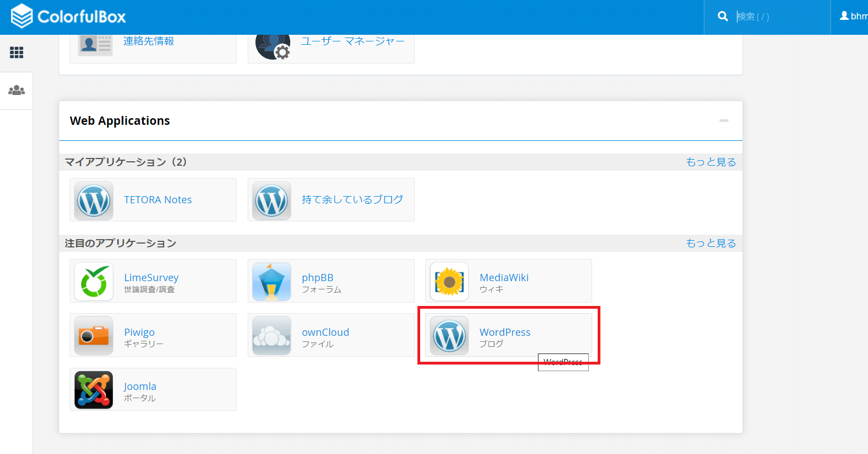The height and width of the screenshot is (454, 868).
Task: Open 持て余しているブログ application link
Action: tap(352, 200)
